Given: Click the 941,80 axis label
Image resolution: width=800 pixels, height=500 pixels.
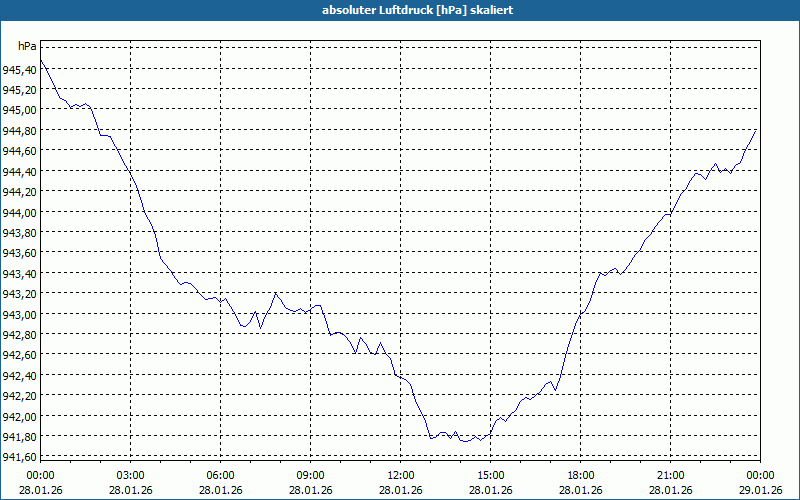Looking at the screenshot, I should click(x=19, y=437).
